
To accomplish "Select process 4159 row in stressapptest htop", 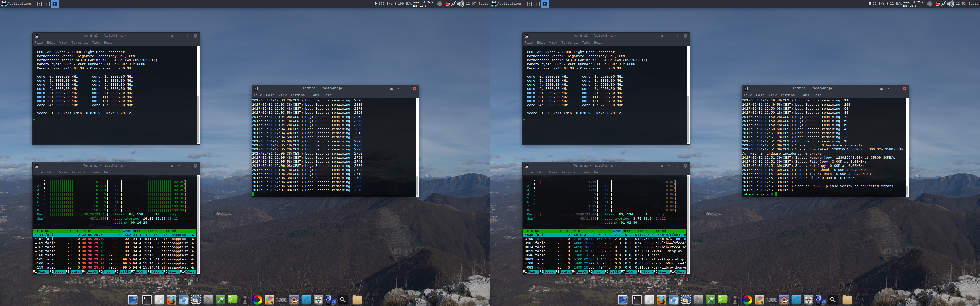I will pos(115,267).
